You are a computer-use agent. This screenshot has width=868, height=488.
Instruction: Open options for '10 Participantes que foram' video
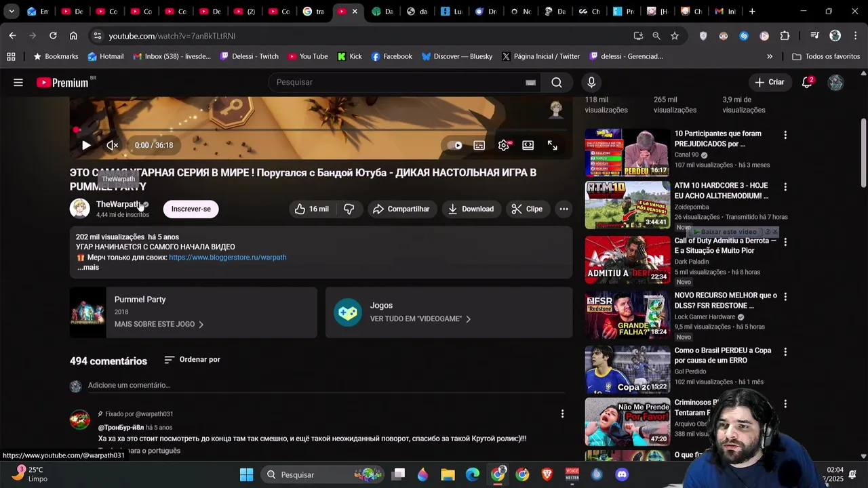(785, 135)
